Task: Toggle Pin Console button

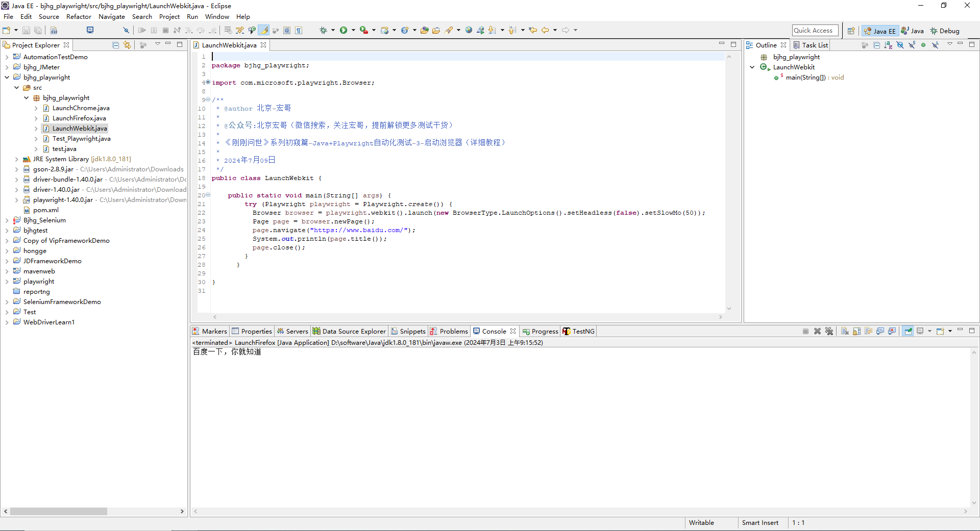Action: point(908,331)
